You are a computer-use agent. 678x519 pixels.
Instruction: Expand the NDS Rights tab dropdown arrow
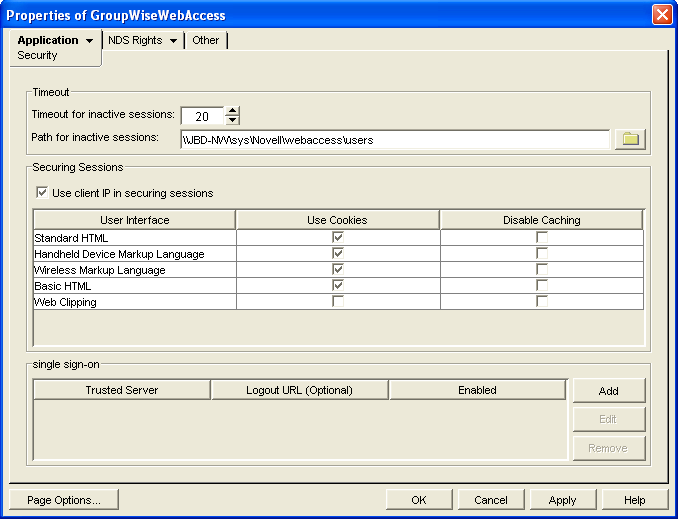[174, 41]
